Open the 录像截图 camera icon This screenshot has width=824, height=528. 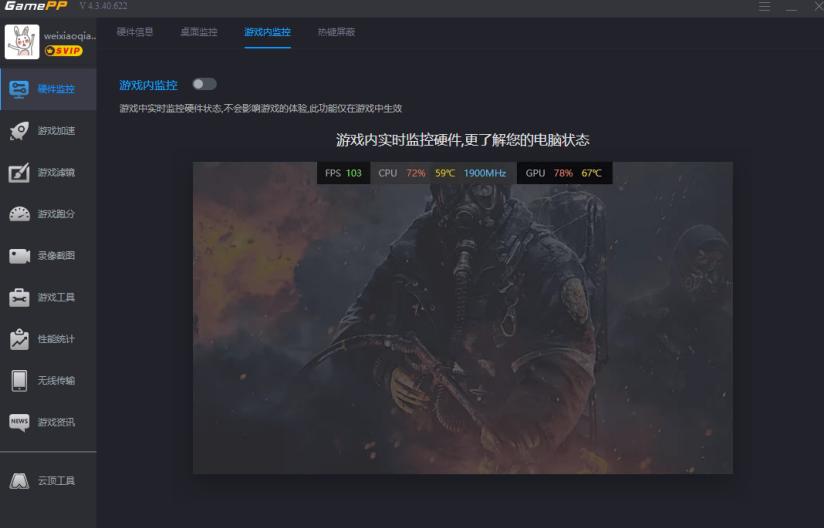19,256
